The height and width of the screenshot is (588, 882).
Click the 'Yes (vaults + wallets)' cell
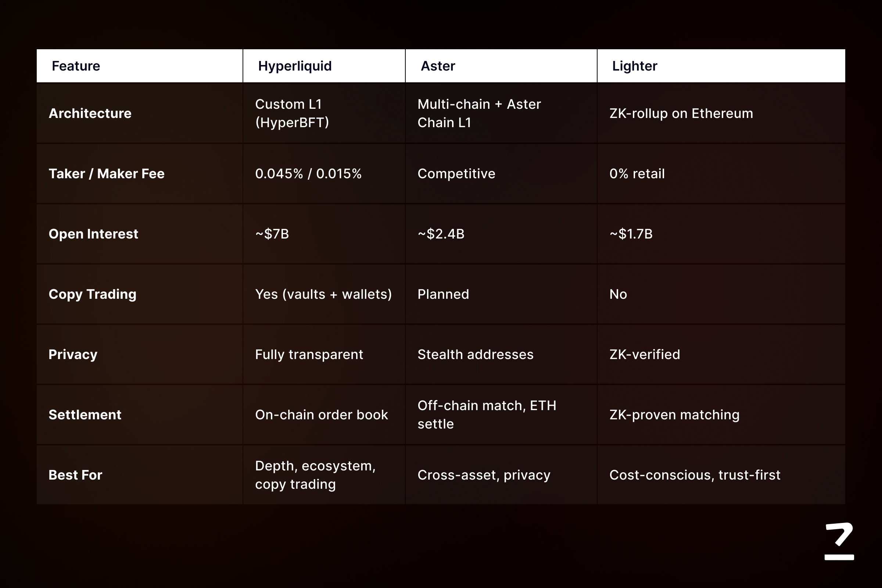pyautogui.click(x=323, y=294)
